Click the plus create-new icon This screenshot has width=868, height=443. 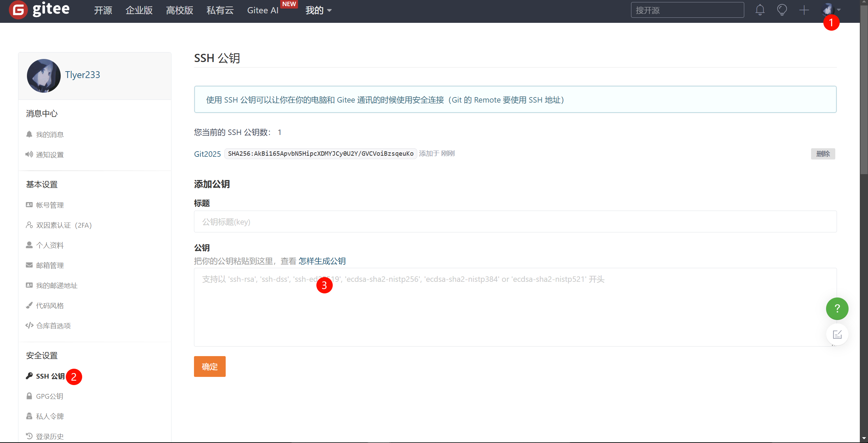coord(804,10)
